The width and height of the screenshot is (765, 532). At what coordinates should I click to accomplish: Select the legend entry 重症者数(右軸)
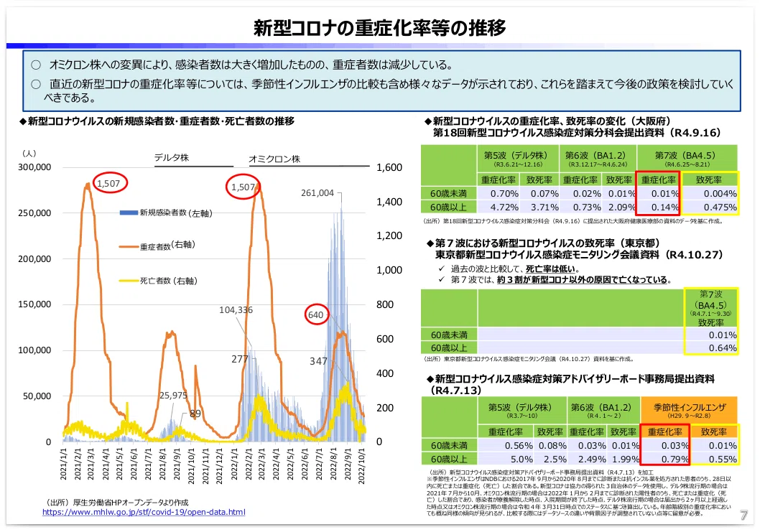157,246
